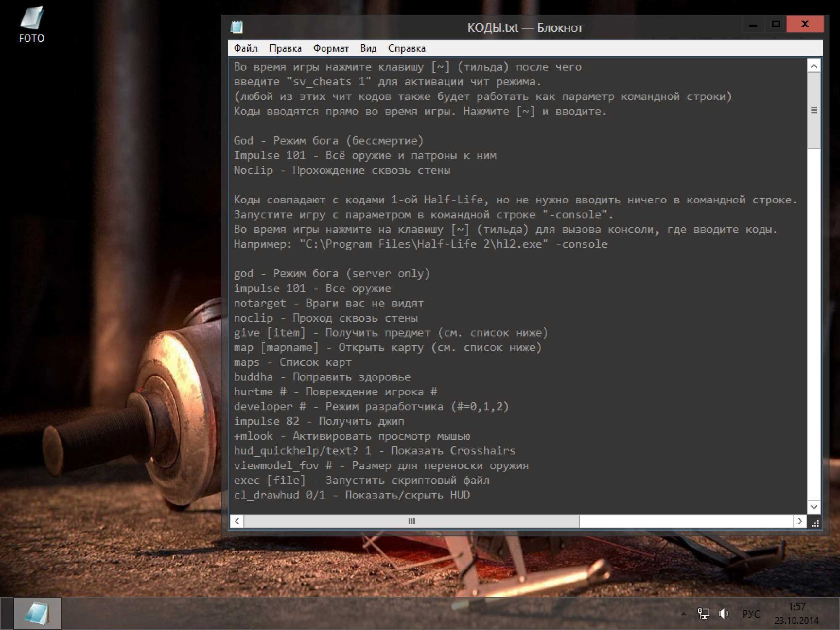Click the title text "КОДЫ.txt — Блокнот"
The image size is (840, 630).
pyautogui.click(x=525, y=28)
